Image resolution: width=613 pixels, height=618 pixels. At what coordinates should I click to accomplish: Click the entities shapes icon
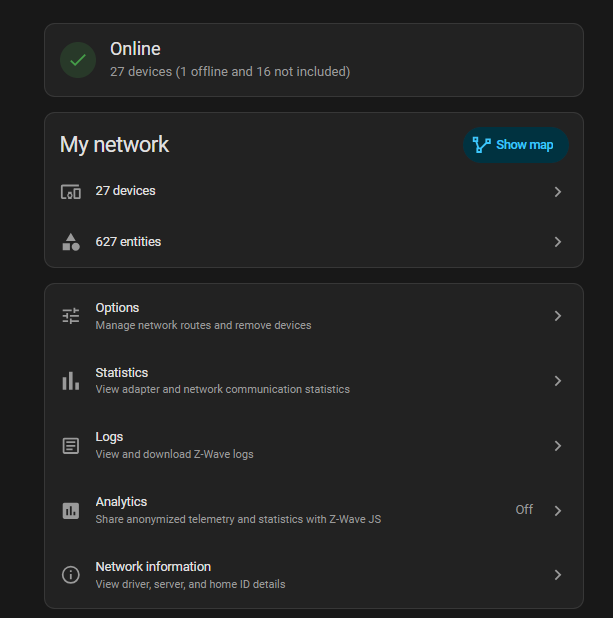pyautogui.click(x=70, y=242)
